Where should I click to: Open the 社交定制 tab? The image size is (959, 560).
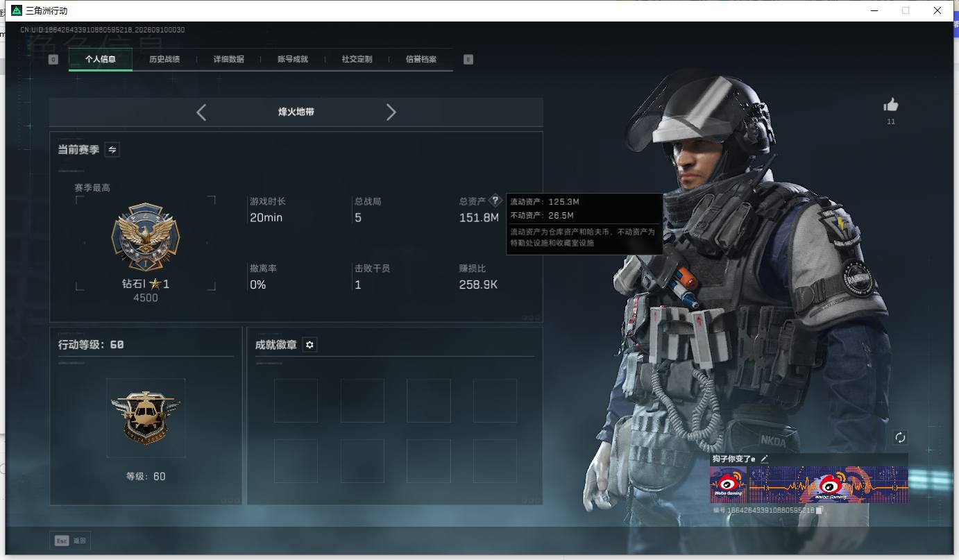[x=357, y=60]
